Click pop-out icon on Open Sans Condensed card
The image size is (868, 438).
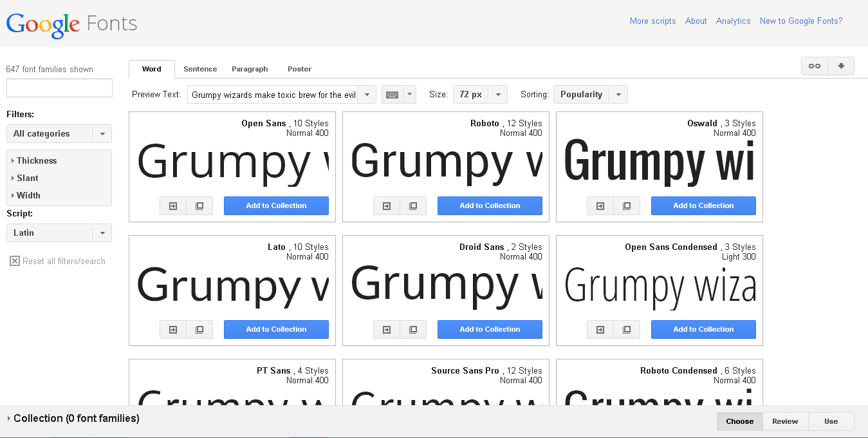click(627, 329)
